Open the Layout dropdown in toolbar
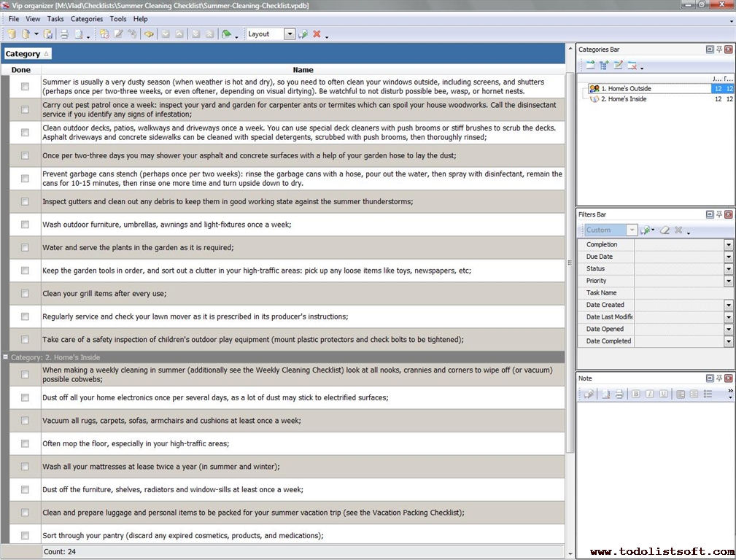This screenshot has height=560, width=736. coord(290,34)
